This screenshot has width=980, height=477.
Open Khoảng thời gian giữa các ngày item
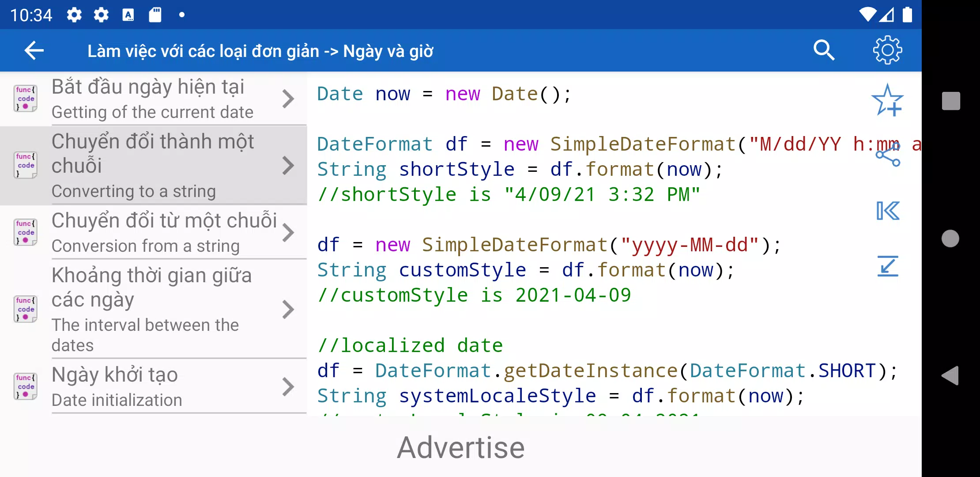click(x=154, y=309)
